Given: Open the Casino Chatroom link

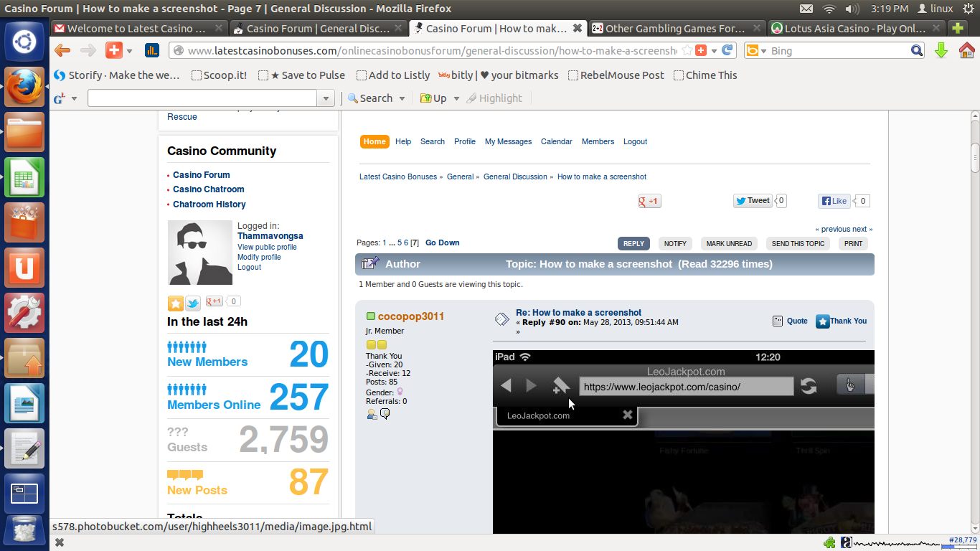Looking at the screenshot, I should point(208,189).
